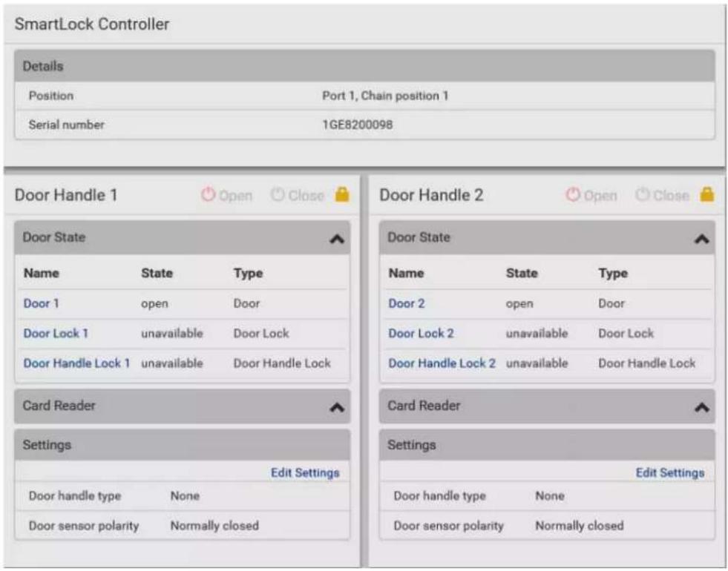Image resolution: width=728 pixels, height=571 pixels.
Task: Open Edit Settings for Door Handle 2
Action: [x=670, y=472]
